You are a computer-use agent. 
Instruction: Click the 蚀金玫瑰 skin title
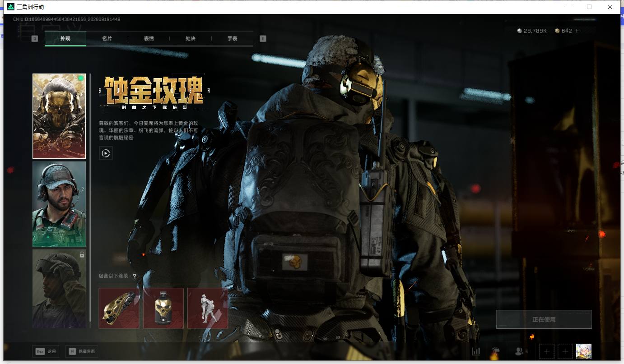(154, 90)
